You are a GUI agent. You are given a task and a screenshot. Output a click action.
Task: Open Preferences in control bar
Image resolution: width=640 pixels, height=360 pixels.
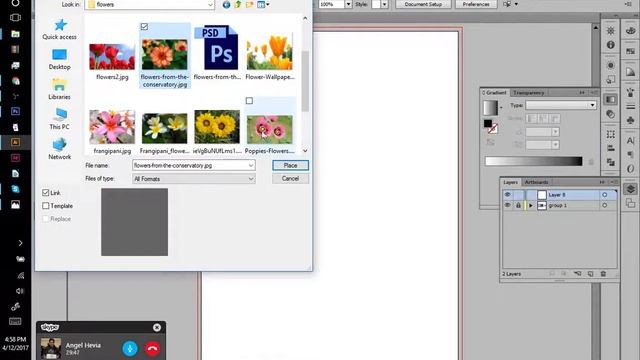pyautogui.click(x=476, y=4)
